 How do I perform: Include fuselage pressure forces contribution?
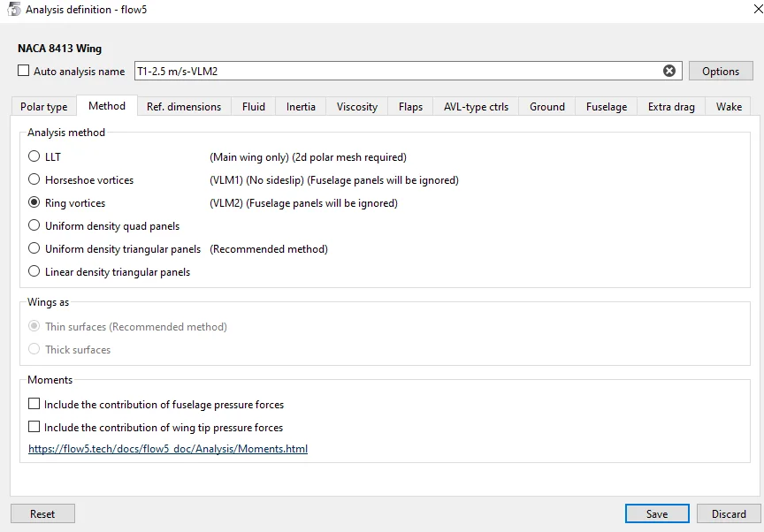point(34,404)
